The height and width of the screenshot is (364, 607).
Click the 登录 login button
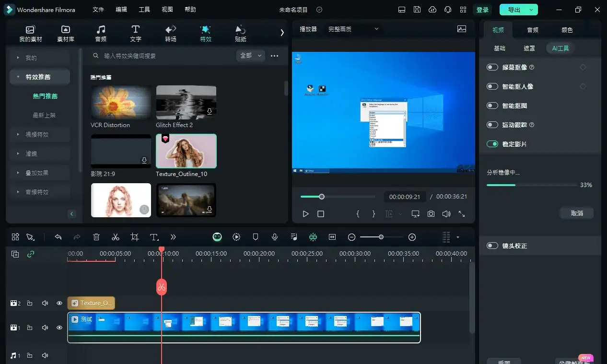[x=482, y=10]
